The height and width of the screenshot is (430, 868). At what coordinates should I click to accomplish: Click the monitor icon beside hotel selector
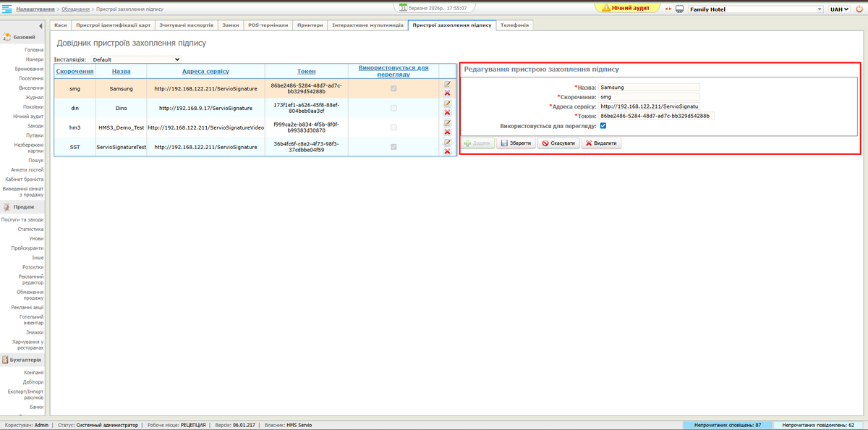(x=679, y=9)
